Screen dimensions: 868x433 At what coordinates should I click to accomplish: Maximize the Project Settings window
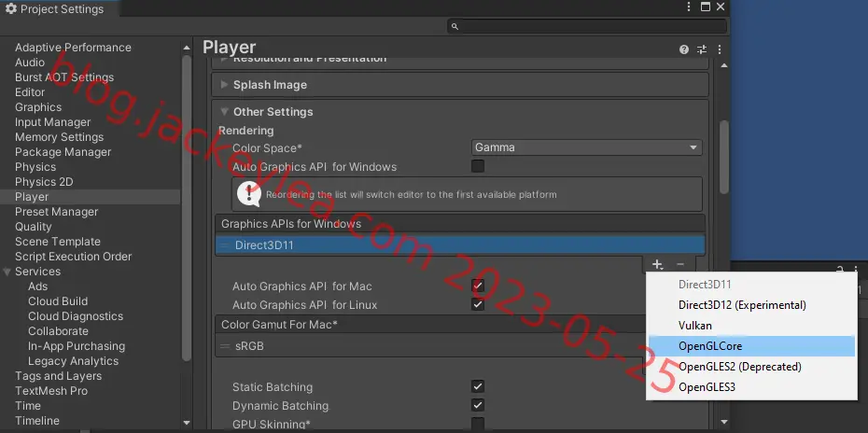(x=706, y=7)
